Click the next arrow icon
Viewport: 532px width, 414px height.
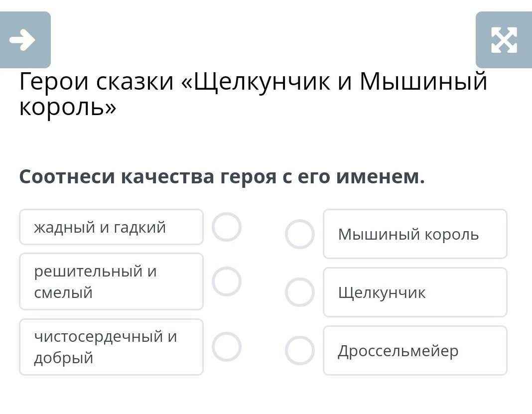click(x=23, y=40)
